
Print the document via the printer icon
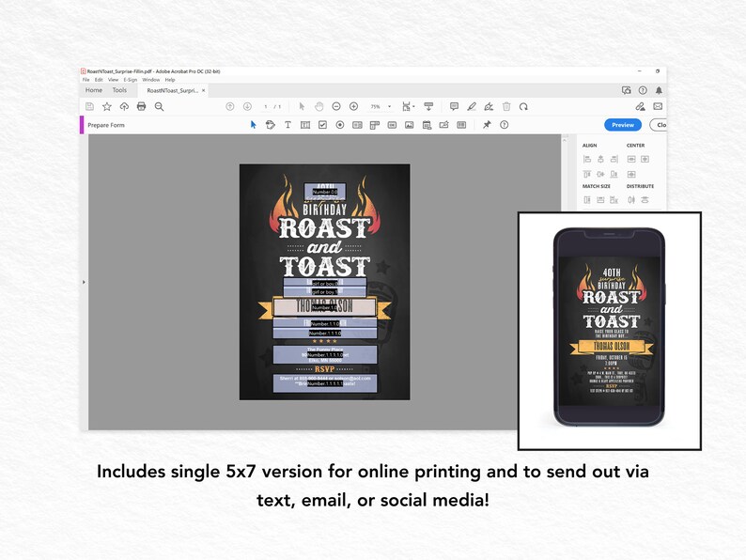pyautogui.click(x=141, y=106)
